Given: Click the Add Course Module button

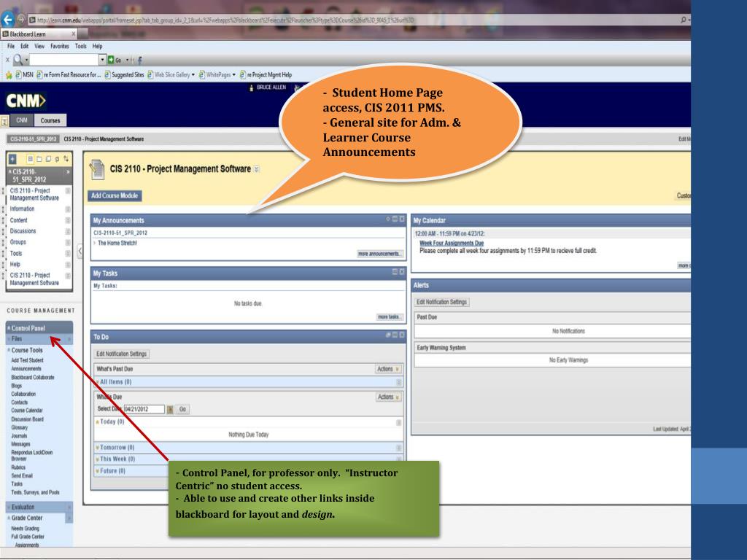Looking at the screenshot, I should [115, 195].
